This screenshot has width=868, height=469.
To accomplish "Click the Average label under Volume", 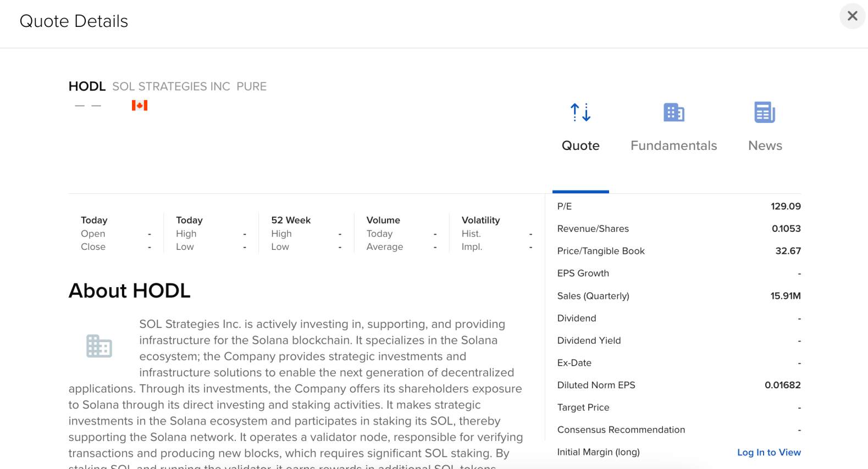I will coord(384,247).
